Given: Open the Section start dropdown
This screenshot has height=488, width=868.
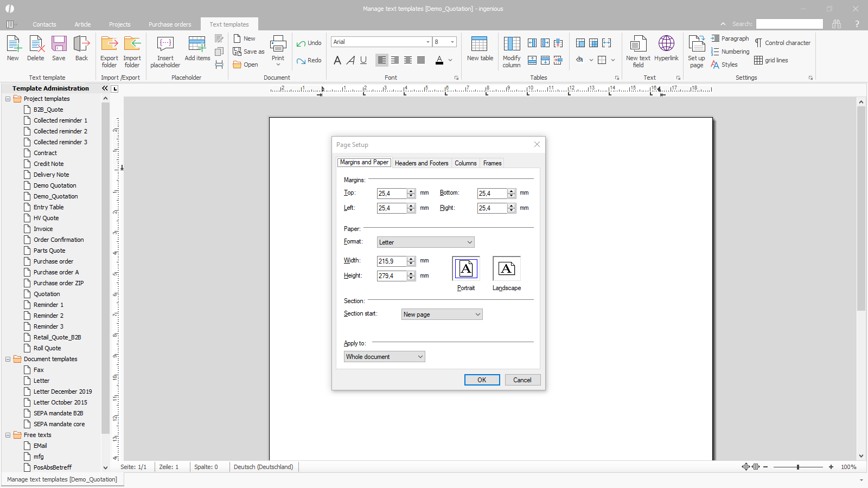Looking at the screenshot, I should click(x=442, y=314).
